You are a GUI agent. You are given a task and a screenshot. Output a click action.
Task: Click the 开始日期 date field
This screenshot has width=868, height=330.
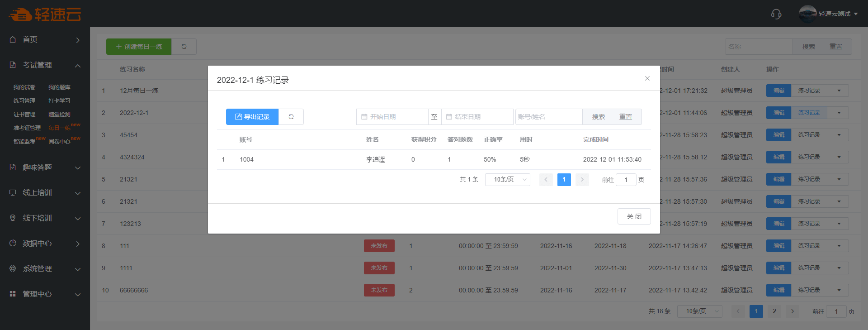(x=392, y=117)
